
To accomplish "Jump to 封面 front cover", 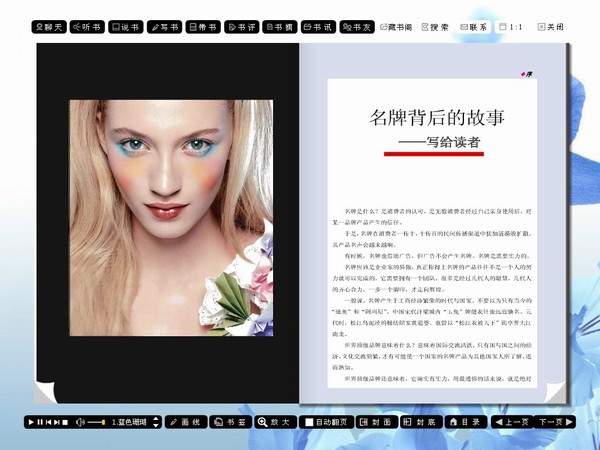I will click(377, 422).
